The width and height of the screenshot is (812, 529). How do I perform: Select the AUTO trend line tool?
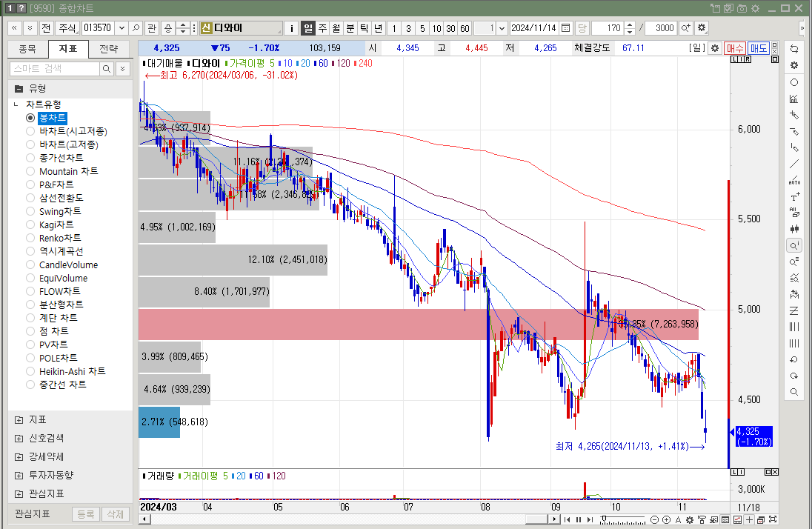click(x=794, y=180)
